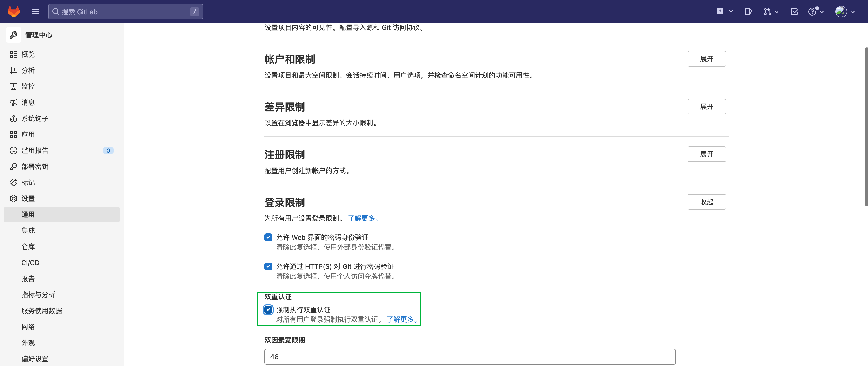Screen dimensions: 868x366
Task: Click the help question mark icon
Action: pos(812,12)
